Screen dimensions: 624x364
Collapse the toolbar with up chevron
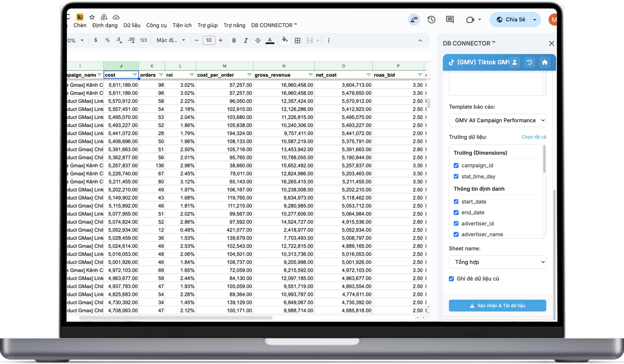click(420, 40)
